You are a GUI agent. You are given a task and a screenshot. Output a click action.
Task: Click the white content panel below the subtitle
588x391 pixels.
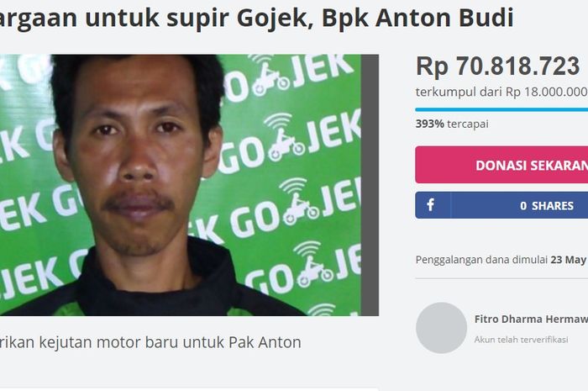point(189,389)
